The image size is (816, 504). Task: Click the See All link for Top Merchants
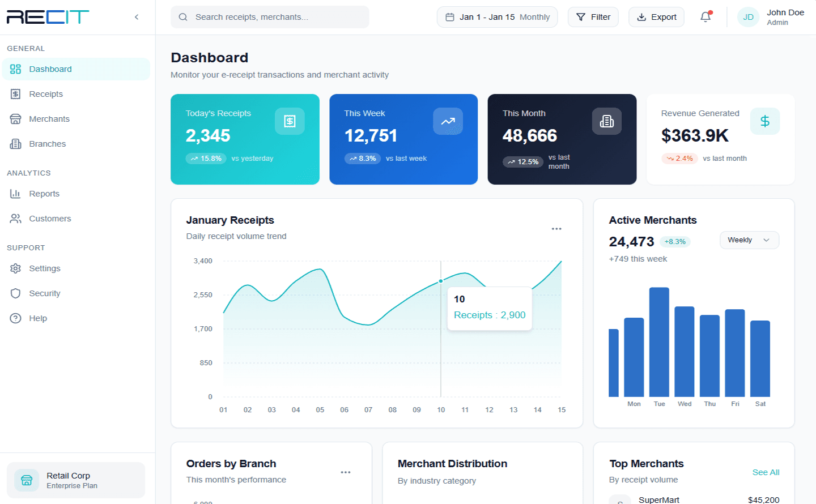coord(766,472)
